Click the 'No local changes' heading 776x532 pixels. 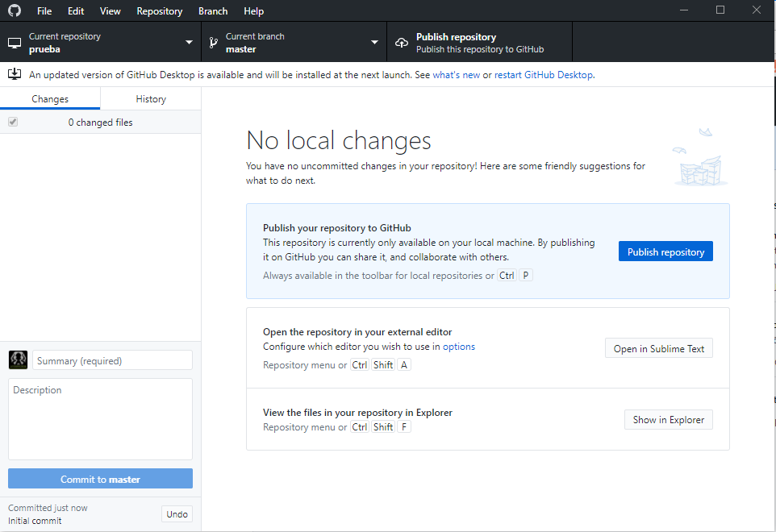[x=339, y=140]
